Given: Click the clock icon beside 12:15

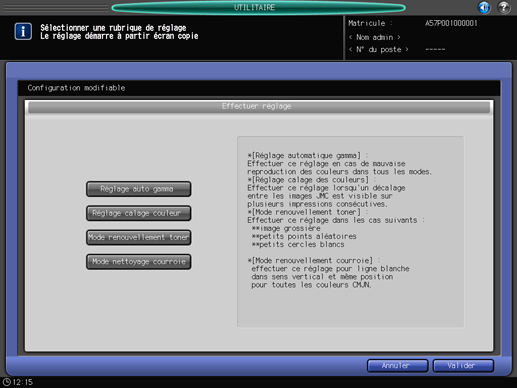Looking at the screenshot, I should click(7, 382).
